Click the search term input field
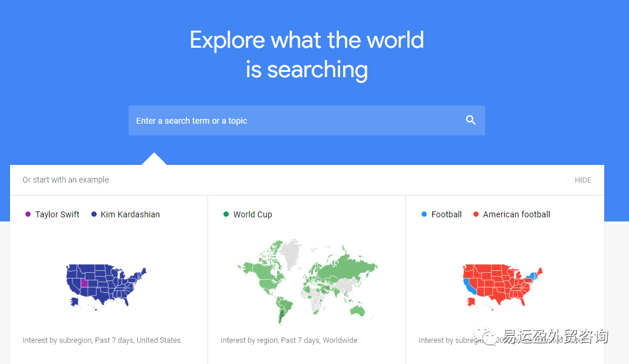 307,120
